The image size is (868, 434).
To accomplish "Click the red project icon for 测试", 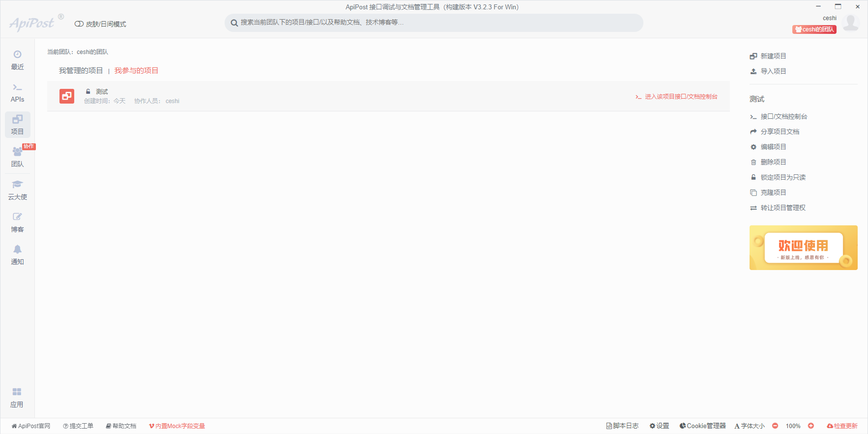I will point(67,96).
